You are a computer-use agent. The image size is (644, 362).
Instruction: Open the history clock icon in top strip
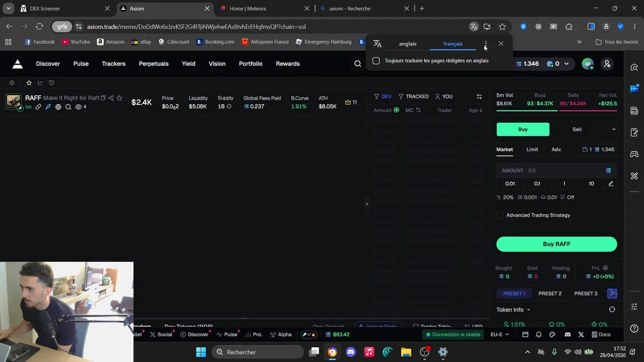tap(51, 83)
